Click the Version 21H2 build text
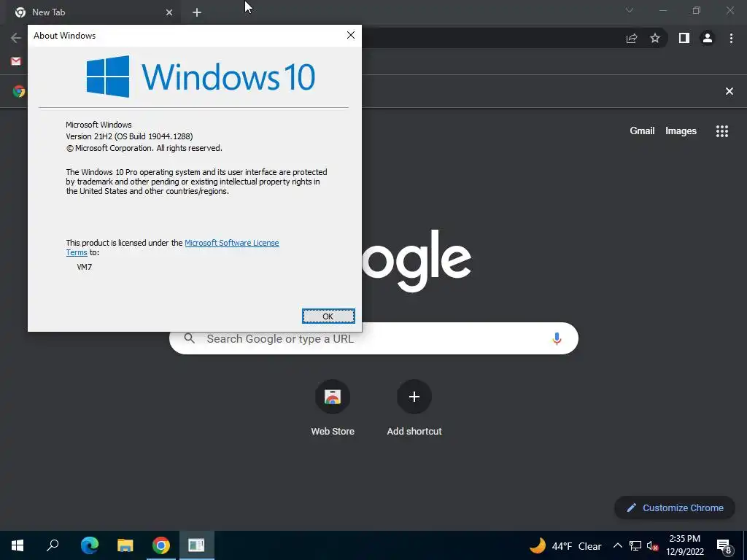Screen dimensions: 747x560 point(129,136)
